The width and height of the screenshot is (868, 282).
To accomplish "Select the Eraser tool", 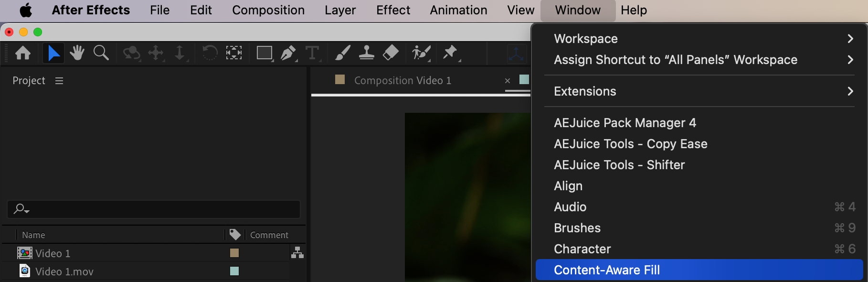I will point(391,53).
